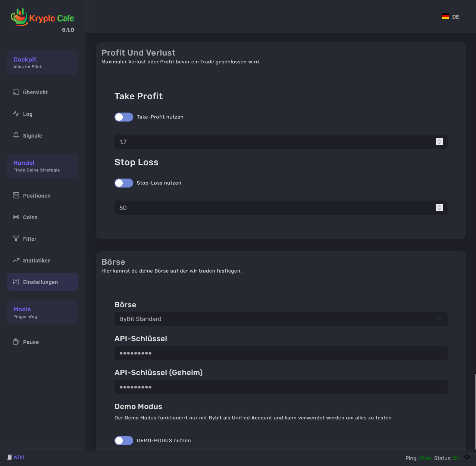This screenshot has height=466, width=476.
Task: Click the Positionen server icon
Action: click(16, 196)
